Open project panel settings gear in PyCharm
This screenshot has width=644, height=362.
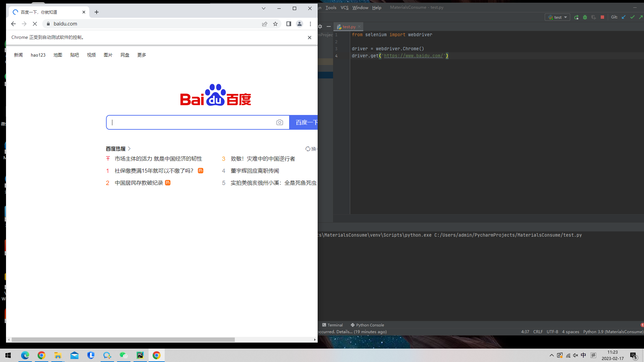pos(320,26)
